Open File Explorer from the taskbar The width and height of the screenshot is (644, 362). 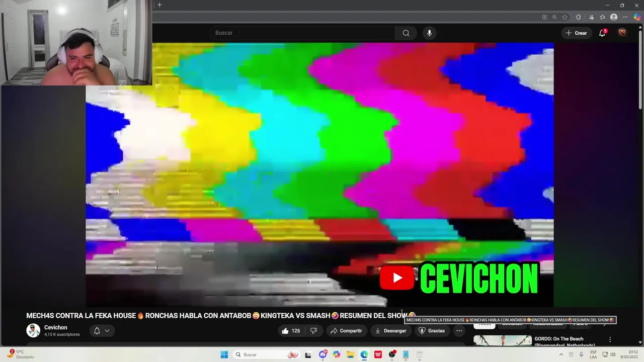[x=351, y=354]
